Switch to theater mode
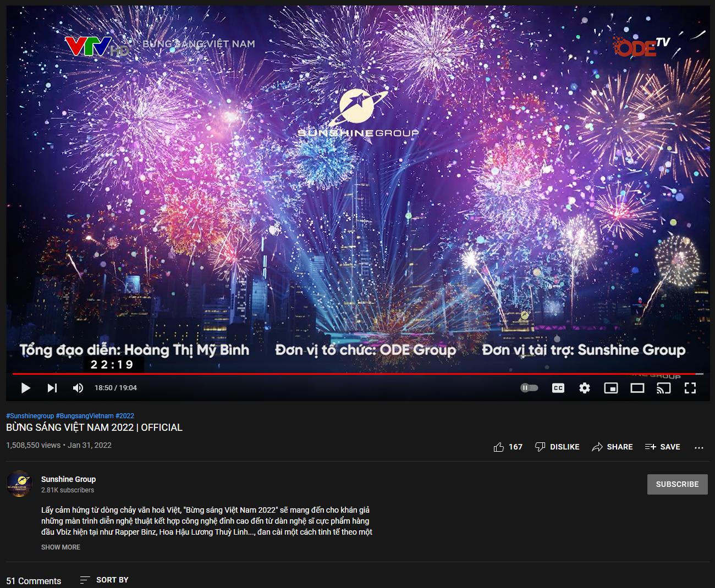This screenshot has width=715, height=588. pyautogui.click(x=637, y=388)
